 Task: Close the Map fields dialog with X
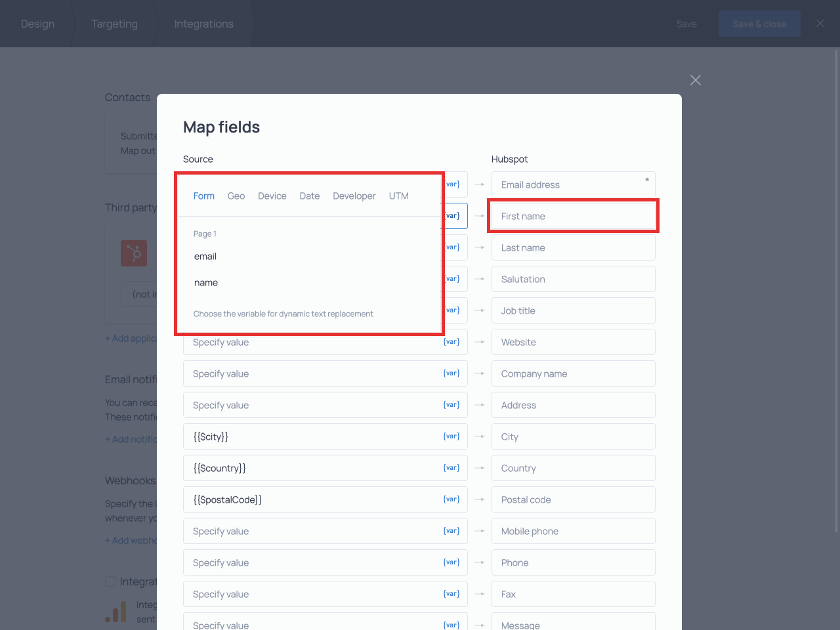pos(696,80)
